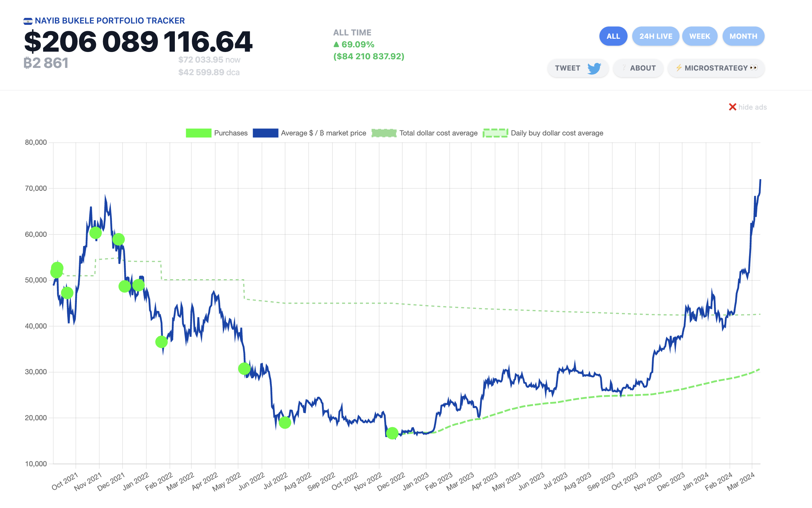
Task: Click the eyes emoji on Microstrategy button
Action: [753, 68]
